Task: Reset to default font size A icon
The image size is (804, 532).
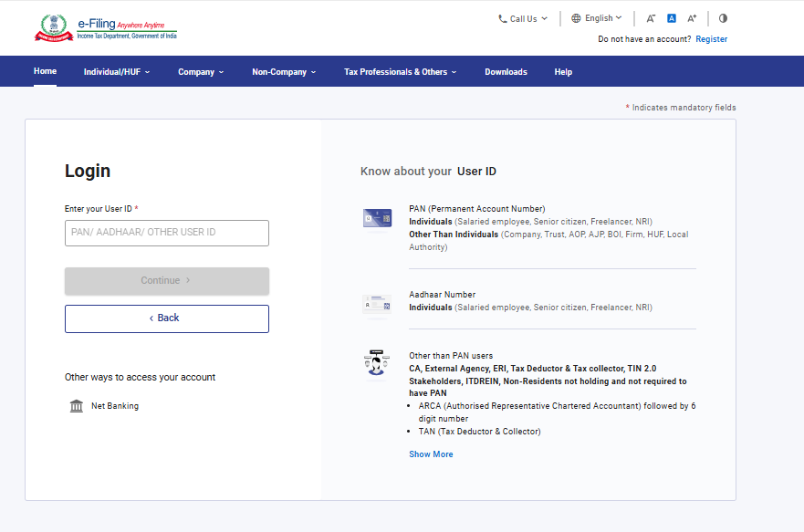Action: tap(671, 18)
